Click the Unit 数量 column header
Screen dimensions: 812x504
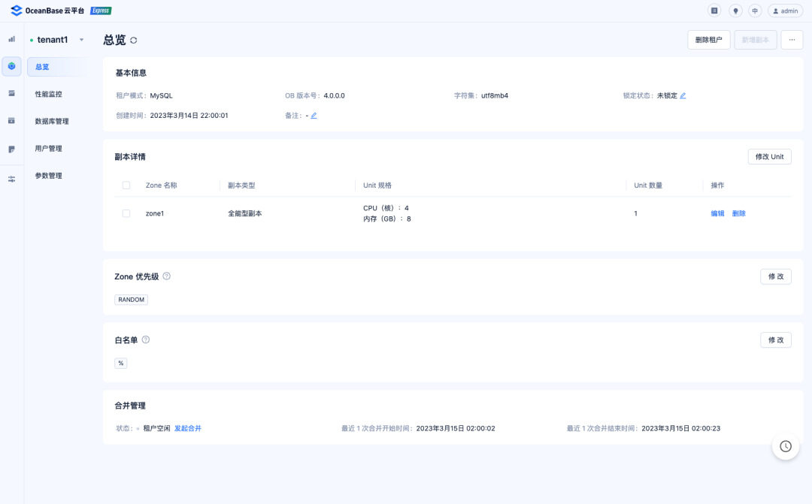[648, 186]
